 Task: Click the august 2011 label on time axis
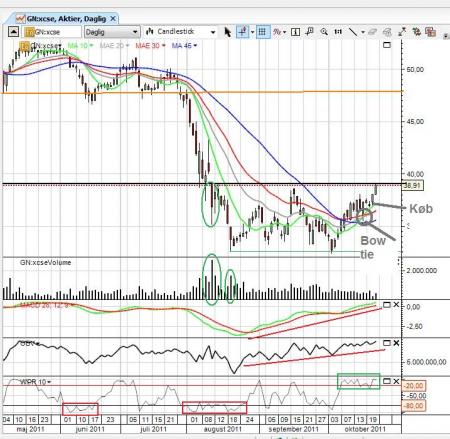[x=222, y=429]
